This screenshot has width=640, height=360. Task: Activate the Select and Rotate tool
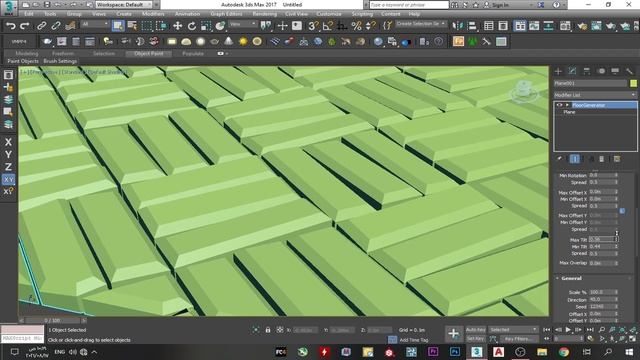[x=192, y=26]
